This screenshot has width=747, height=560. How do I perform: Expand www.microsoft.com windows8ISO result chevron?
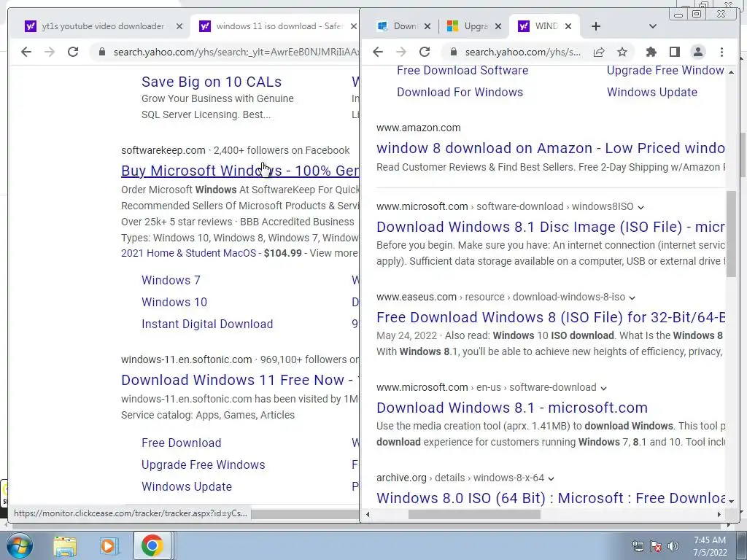click(640, 207)
